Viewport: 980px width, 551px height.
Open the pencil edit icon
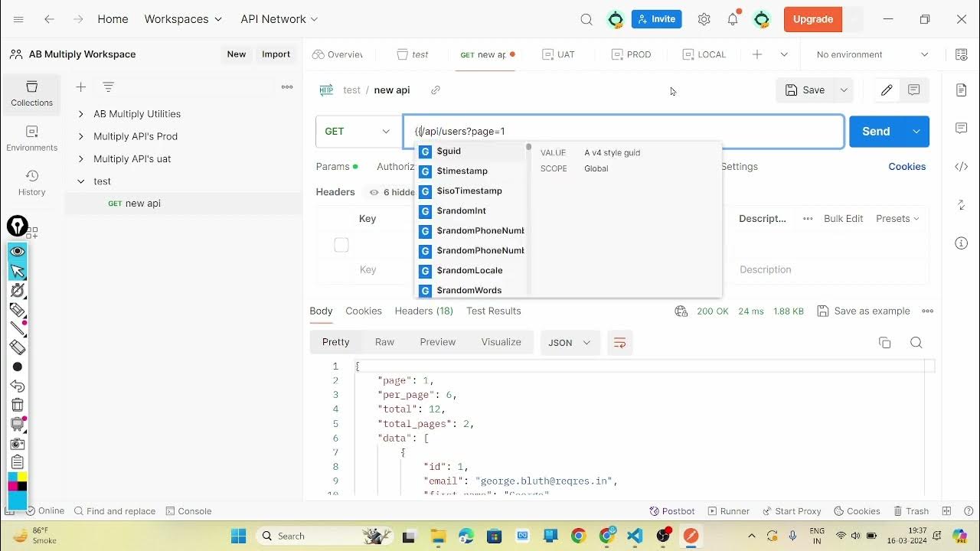pos(887,90)
